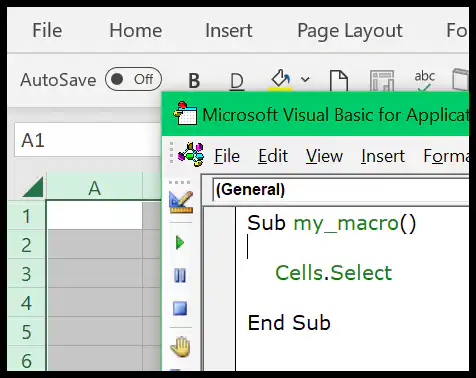The height and width of the screenshot is (378, 476).
Task: Open the VBA editor Format menu
Action: pyautogui.click(x=446, y=156)
